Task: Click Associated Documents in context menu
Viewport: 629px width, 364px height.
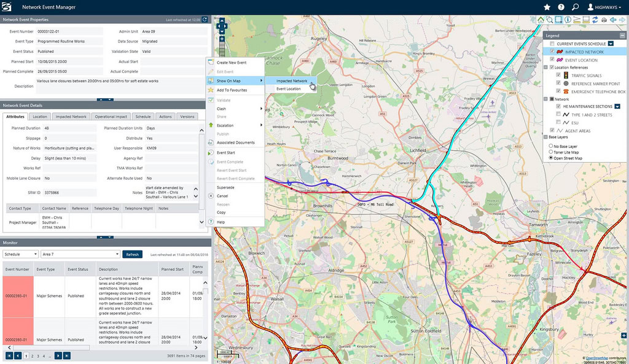Action: pyautogui.click(x=235, y=142)
